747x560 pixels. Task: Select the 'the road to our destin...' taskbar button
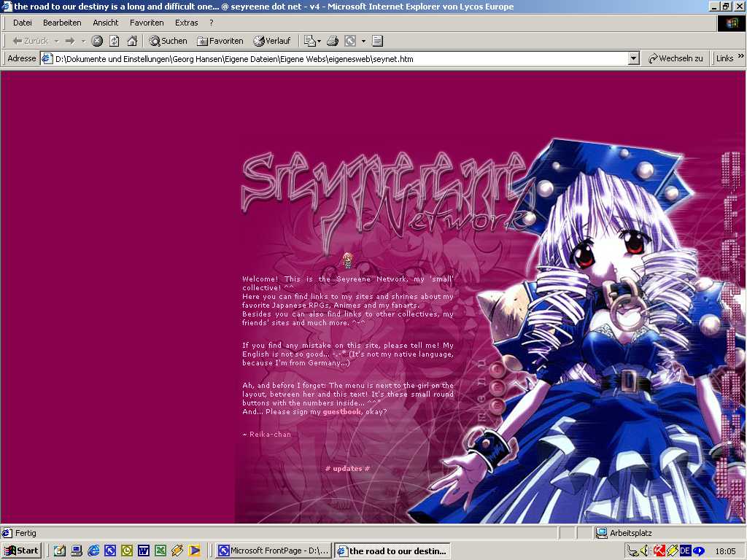[x=392, y=551]
